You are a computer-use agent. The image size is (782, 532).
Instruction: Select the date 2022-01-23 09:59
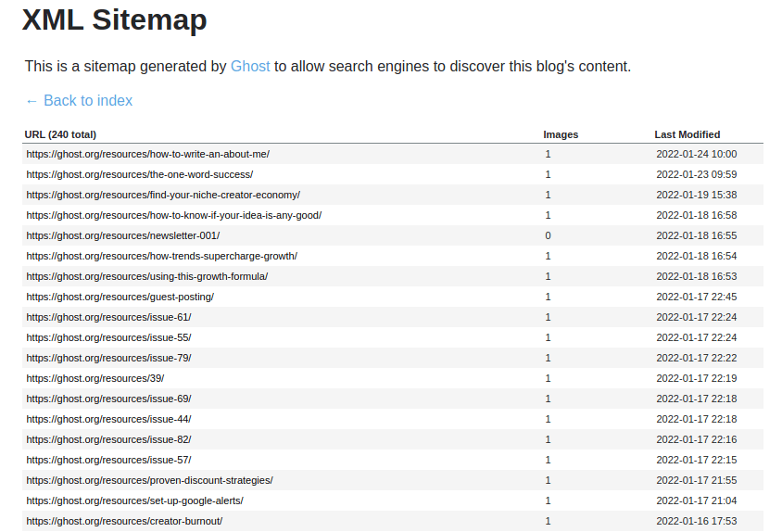pos(696,174)
